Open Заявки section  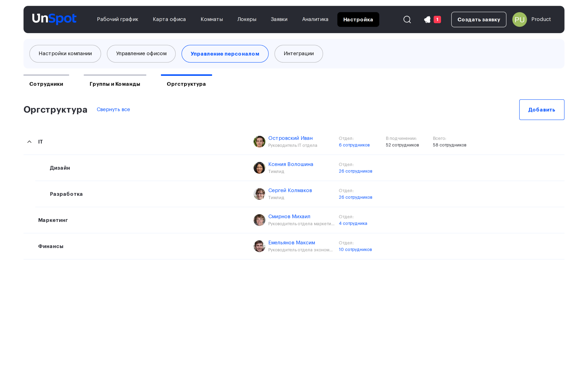tap(279, 19)
